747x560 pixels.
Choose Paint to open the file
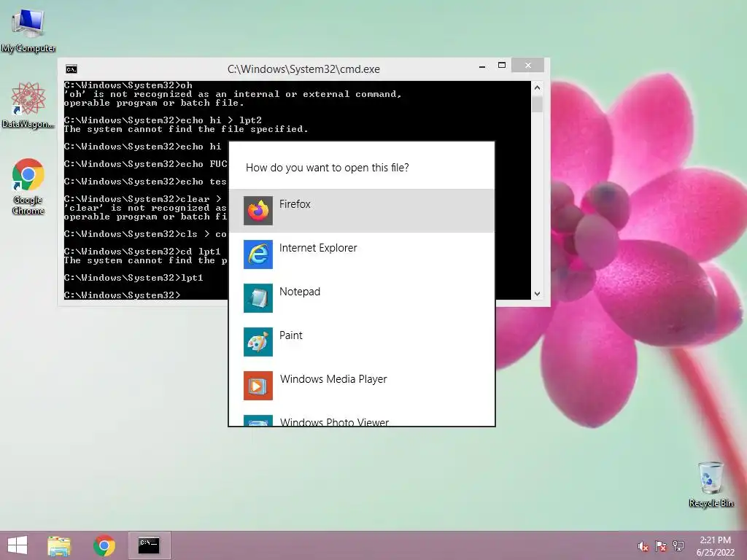[x=362, y=342]
